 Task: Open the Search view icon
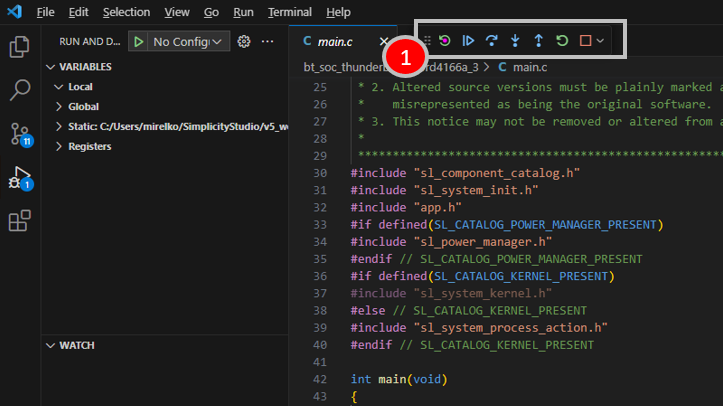19,91
